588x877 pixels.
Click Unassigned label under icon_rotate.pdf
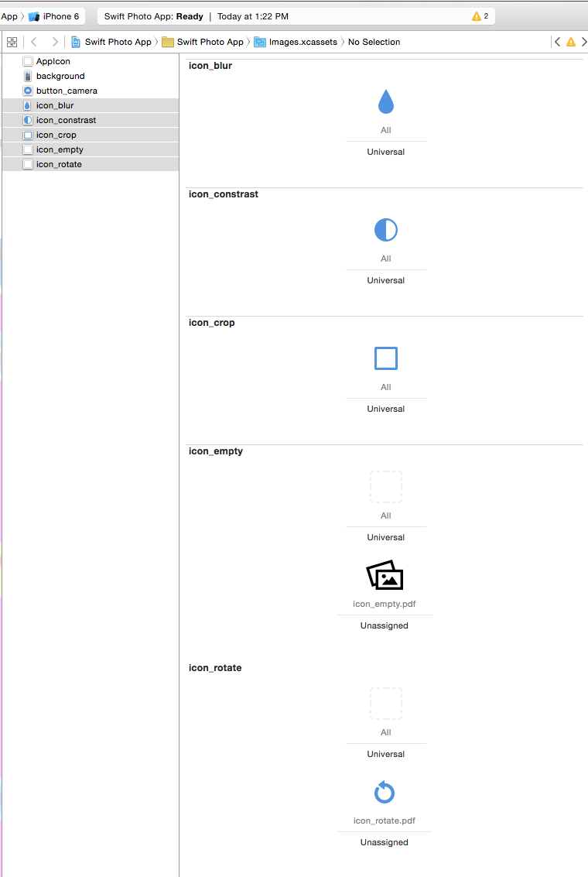coord(384,842)
